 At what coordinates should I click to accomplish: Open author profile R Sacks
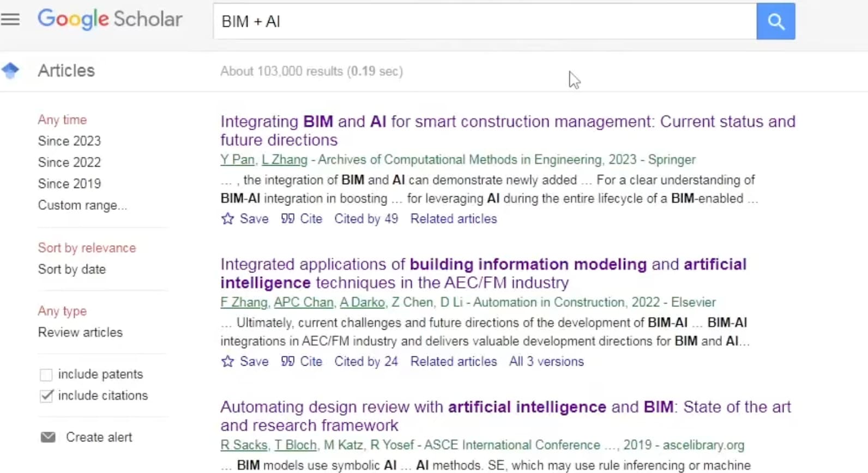(244, 445)
